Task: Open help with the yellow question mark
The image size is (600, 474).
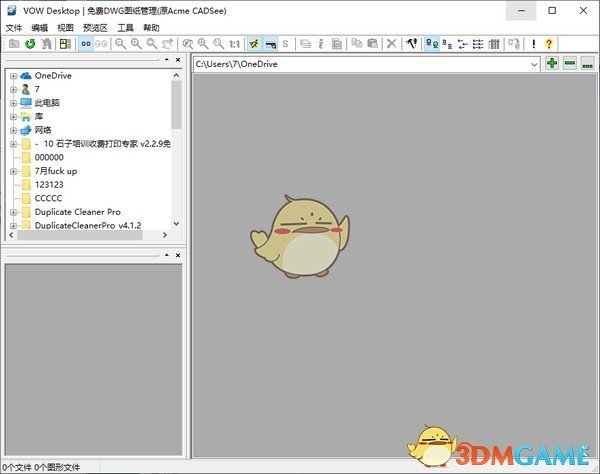Action: tap(549, 44)
